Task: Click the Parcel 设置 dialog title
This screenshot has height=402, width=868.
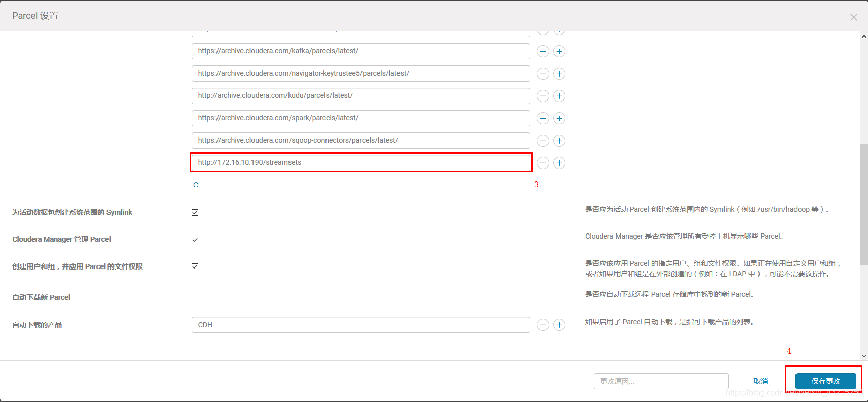Action: tap(35, 16)
